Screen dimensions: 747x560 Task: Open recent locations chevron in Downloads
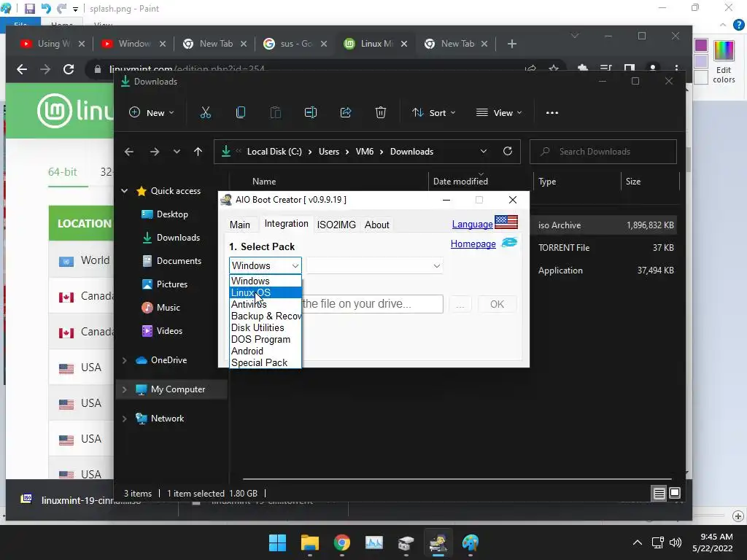(177, 152)
